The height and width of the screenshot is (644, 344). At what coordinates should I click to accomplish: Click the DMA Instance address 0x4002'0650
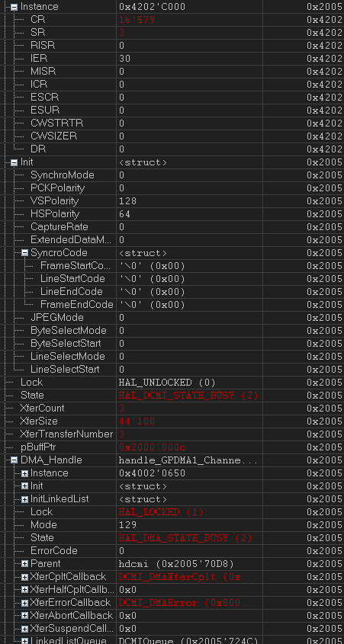[152, 473]
